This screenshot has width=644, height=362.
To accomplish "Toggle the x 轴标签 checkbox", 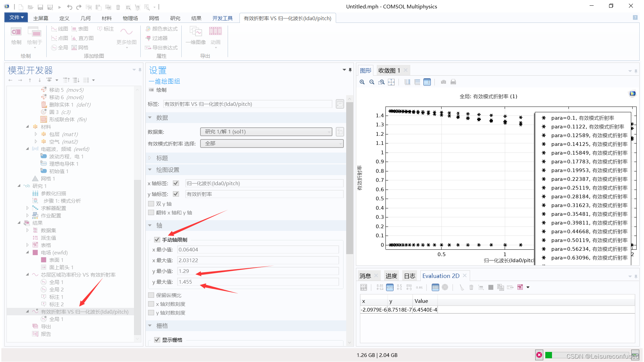I will coord(176,184).
